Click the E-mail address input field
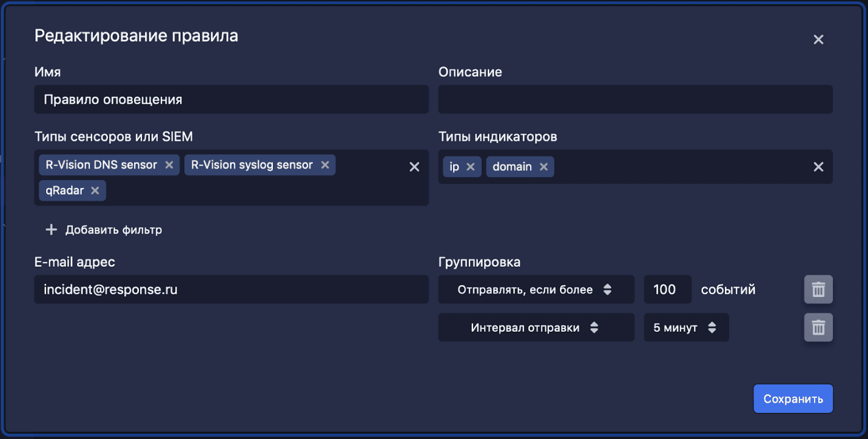Screen dimensions: 868x439 tap(230, 290)
